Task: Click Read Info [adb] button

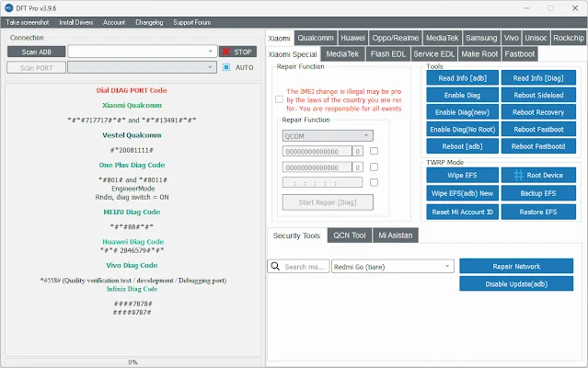Action: 462,78
